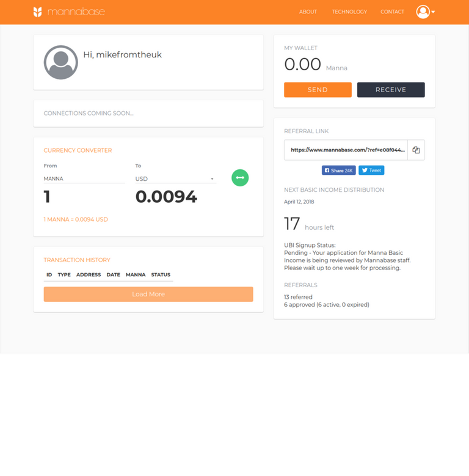469x476 pixels.
Task: Click the '6 approved (6 active, 0 expired)' text
Action: [327, 305]
